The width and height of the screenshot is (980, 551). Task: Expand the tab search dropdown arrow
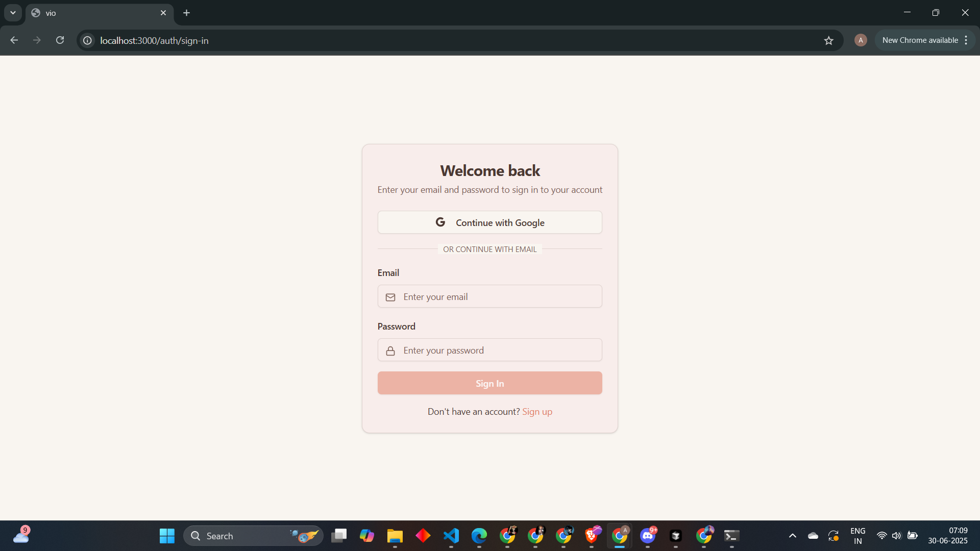13,13
